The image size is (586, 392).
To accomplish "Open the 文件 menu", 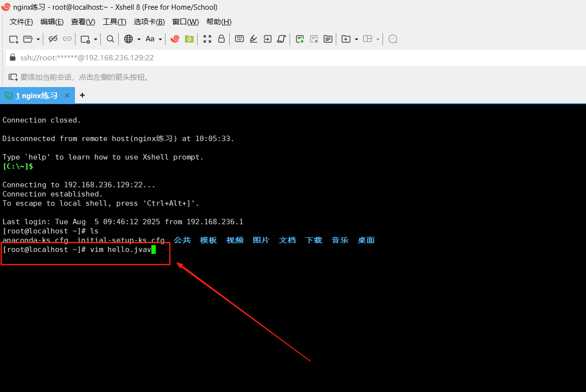I will click(x=20, y=21).
